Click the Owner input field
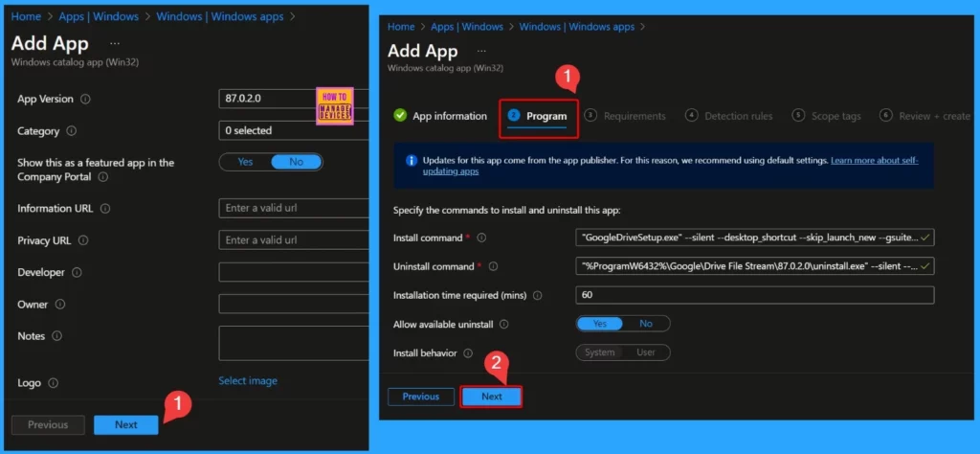 [294, 304]
